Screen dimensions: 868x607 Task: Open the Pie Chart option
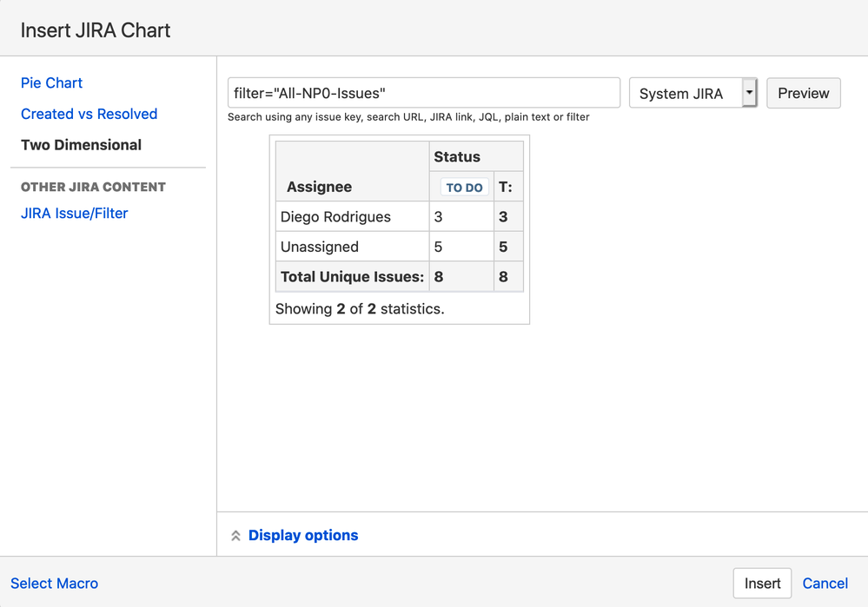(51, 83)
